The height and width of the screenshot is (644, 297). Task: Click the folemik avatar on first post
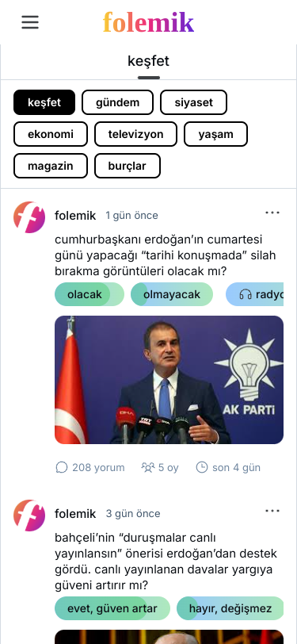click(x=29, y=217)
